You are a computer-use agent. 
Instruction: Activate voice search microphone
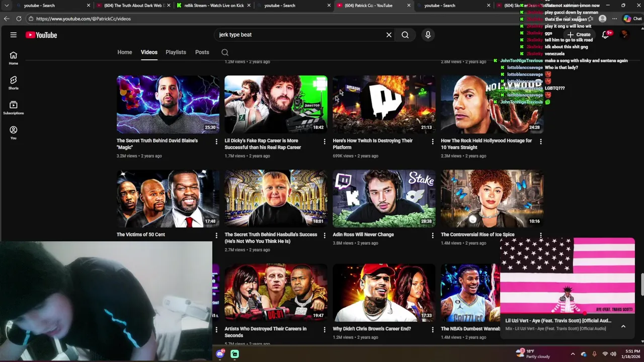[x=428, y=35]
